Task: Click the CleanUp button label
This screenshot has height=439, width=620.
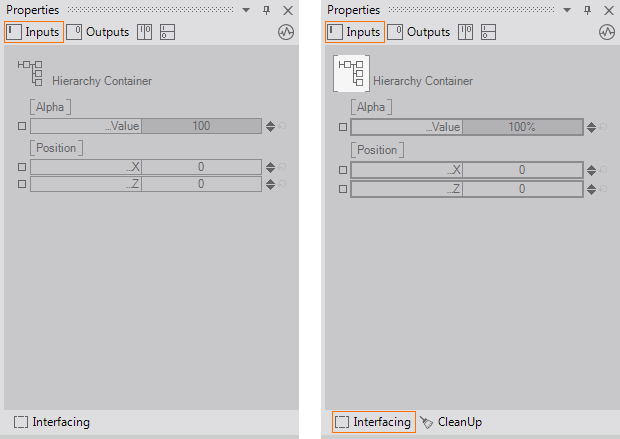Action: pyautogui.click(x=460, y=422)
